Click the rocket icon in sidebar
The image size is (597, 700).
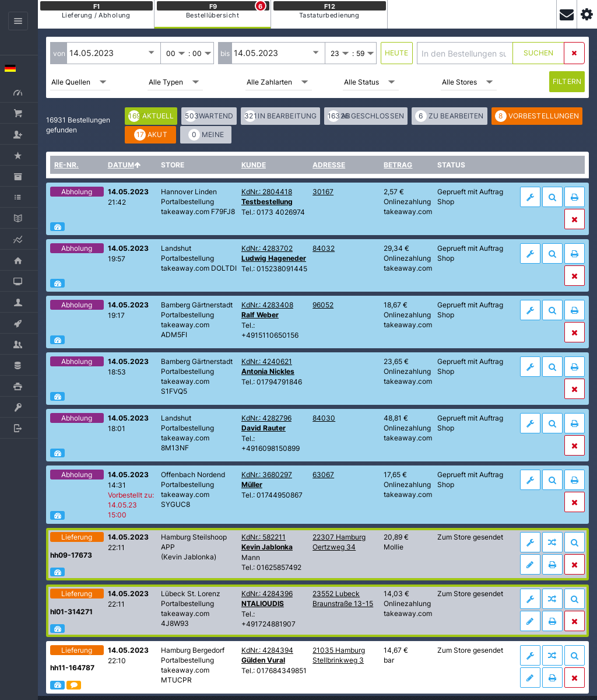pyautogui.click(x=18, y=323)
